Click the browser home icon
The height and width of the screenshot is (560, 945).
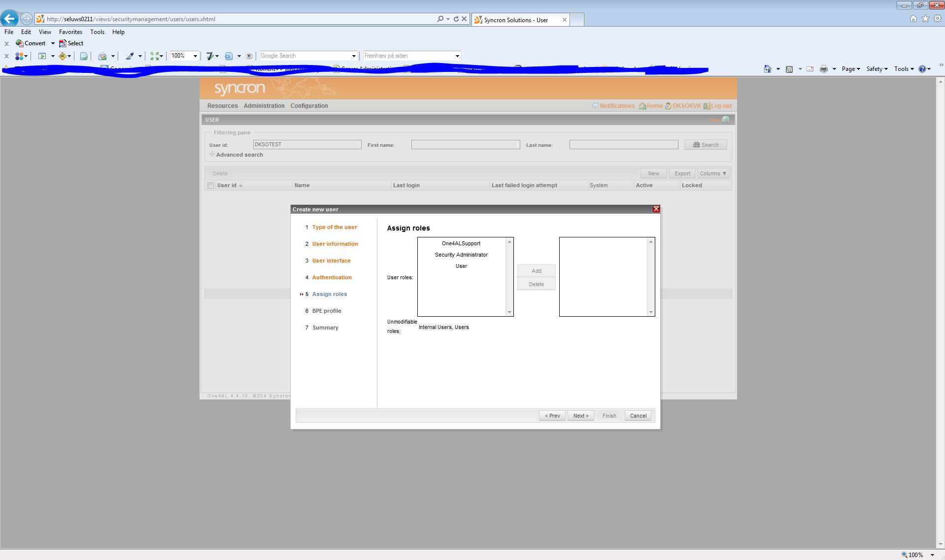tap(913, 19)
